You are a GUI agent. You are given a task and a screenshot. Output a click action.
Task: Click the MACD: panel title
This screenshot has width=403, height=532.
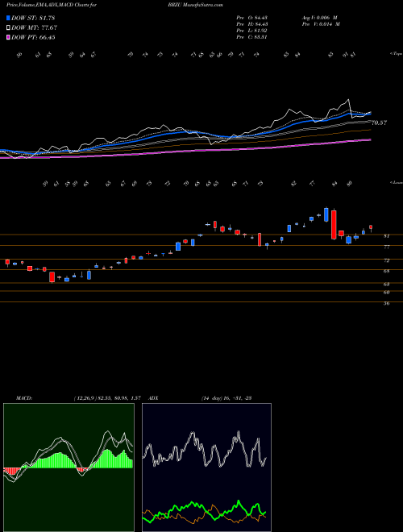tap(23, 397)
